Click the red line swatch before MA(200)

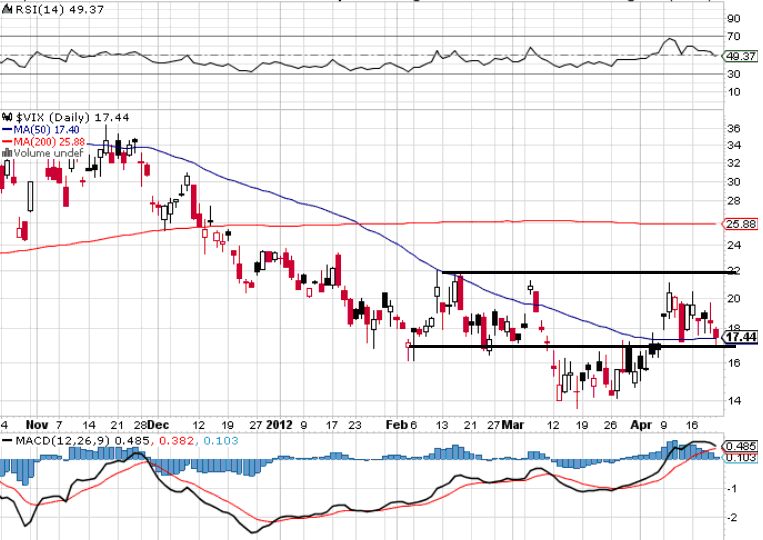pyautogui.click(x=7, y=142)
